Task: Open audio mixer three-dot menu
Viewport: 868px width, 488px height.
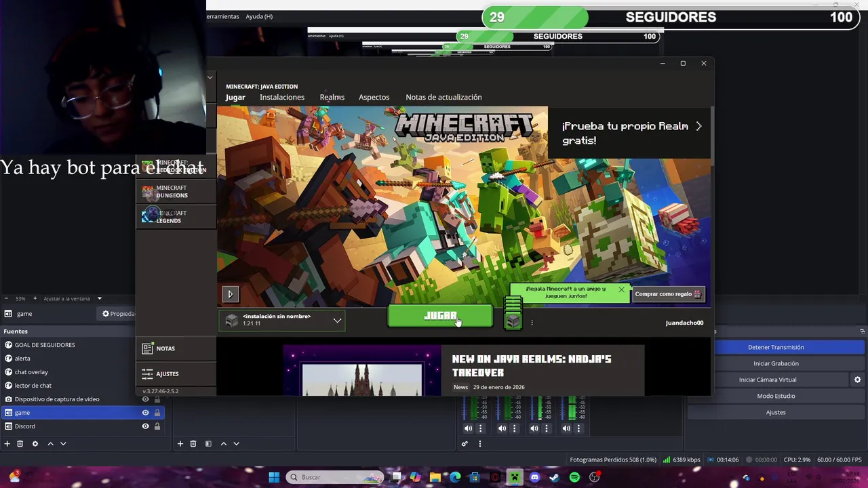Action: pyautogui.click(x=479, y=444)
